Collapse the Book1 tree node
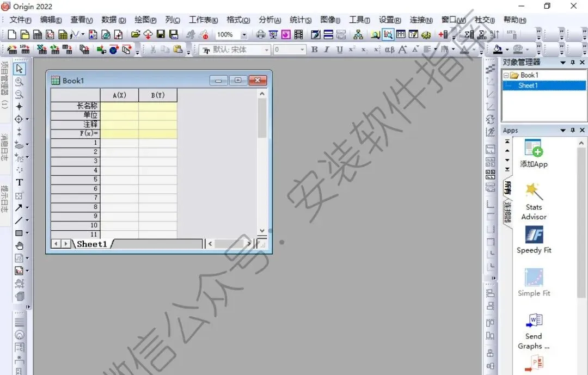588x375 pixels. click(505, 75)
